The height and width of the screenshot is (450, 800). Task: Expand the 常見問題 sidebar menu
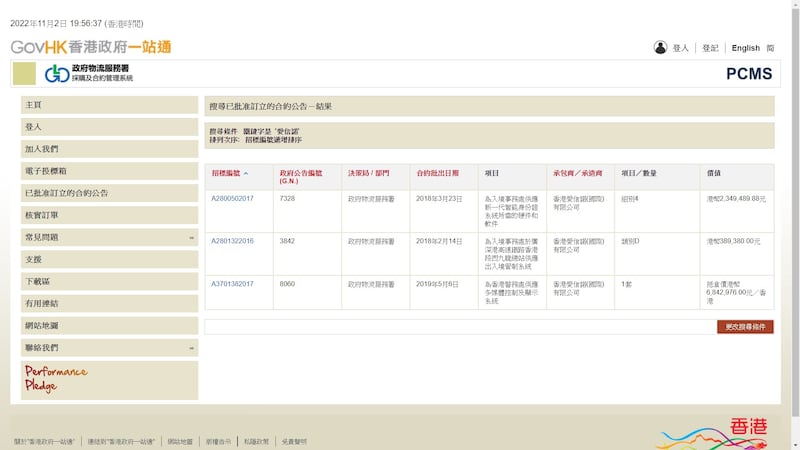tap(192, 237)
